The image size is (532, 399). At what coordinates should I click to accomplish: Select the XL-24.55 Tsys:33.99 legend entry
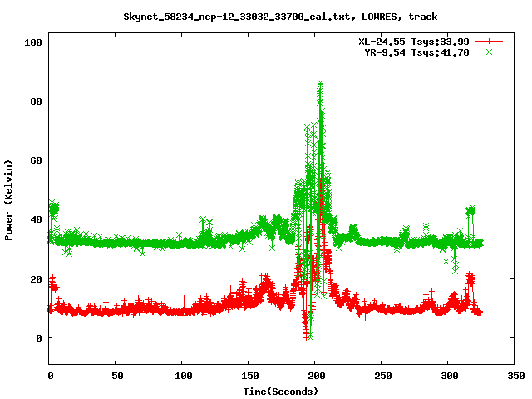[414, 42]
